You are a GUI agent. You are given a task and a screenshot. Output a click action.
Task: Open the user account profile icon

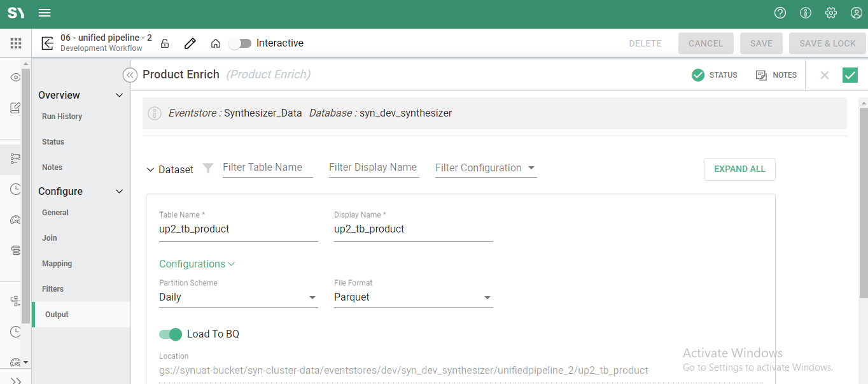(x=857, y=13)
